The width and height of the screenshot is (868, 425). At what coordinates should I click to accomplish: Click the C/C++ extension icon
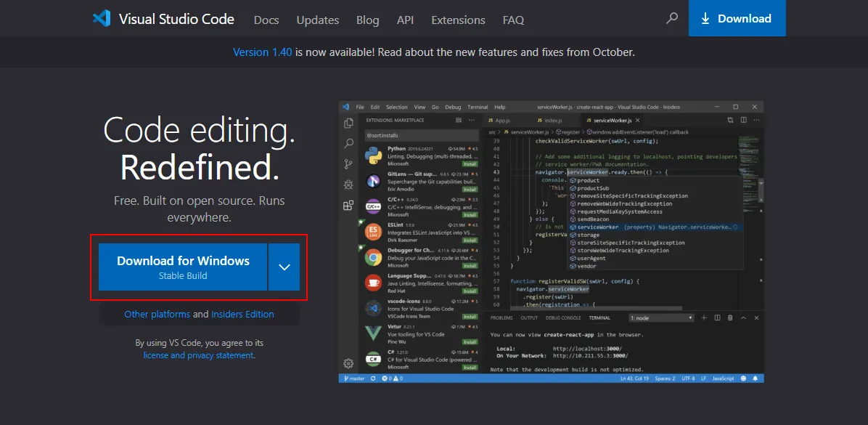tap(373, 206)
